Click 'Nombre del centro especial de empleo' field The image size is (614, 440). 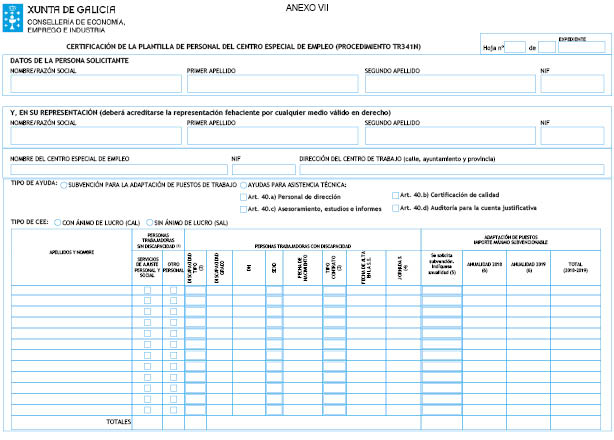click(x=117, y=169)
